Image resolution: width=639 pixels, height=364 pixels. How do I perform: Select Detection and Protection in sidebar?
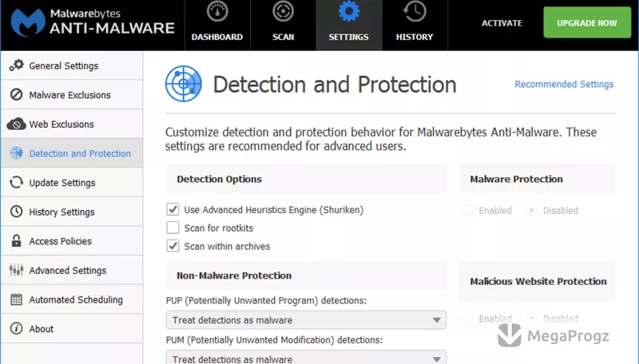pyautogui.click(x=72, y=153)
